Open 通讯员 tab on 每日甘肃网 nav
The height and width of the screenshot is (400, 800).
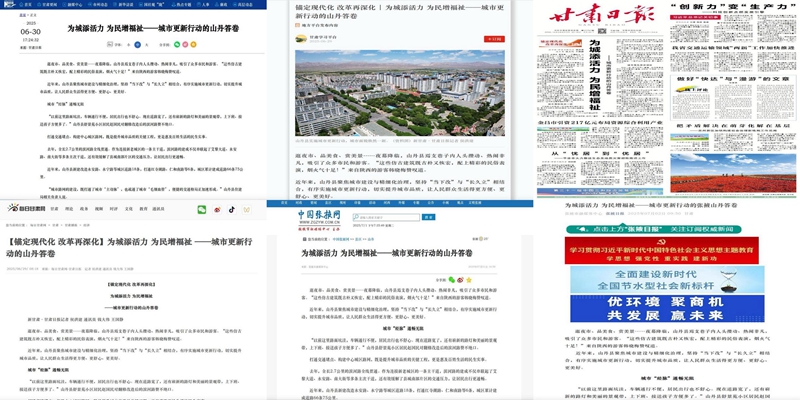(x=158, y=209)
